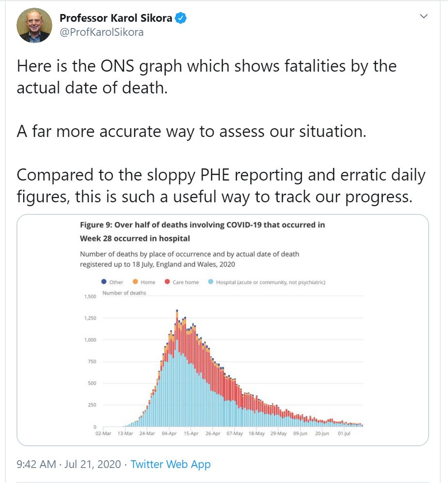The height and width of the screenshot is (483, 448).
Task: Click the red Care home legend dot
Action: click(x=167, y=282)
